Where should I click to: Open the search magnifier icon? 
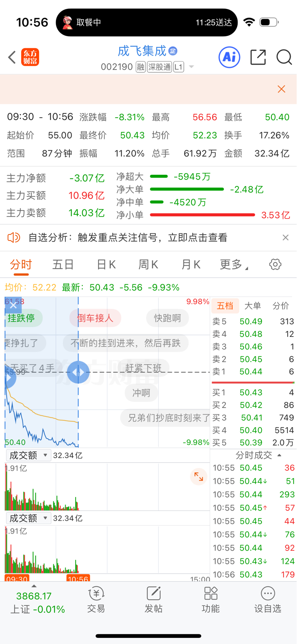pos(284,57)
